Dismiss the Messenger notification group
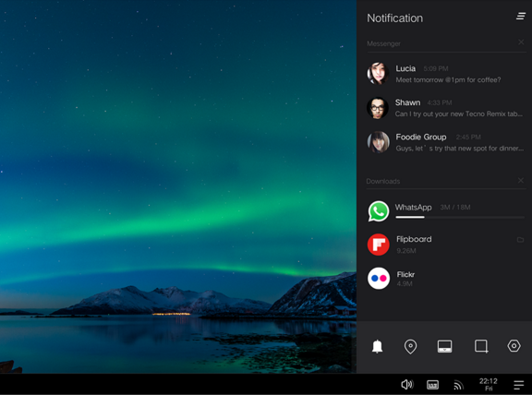 coord(521,42)
